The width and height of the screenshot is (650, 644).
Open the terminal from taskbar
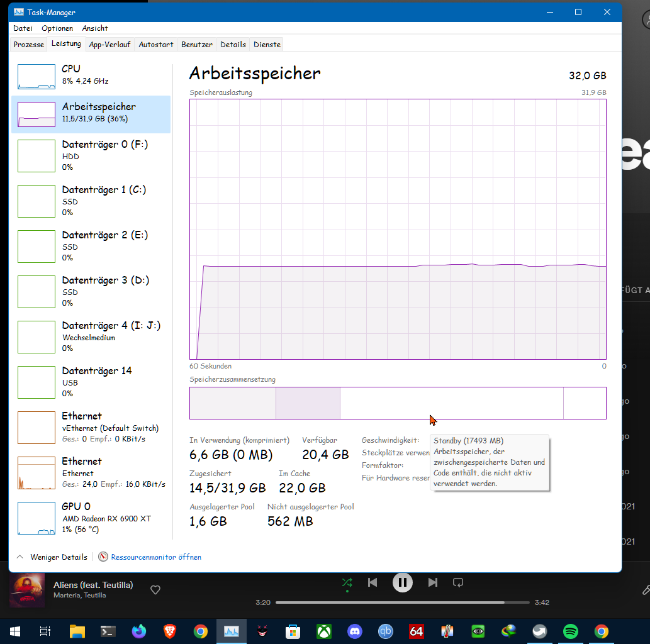click(x=108, y=631)
